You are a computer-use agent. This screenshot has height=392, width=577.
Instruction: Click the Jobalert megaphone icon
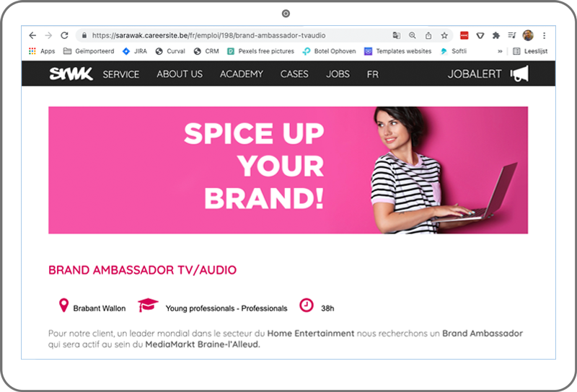point(519,73)
